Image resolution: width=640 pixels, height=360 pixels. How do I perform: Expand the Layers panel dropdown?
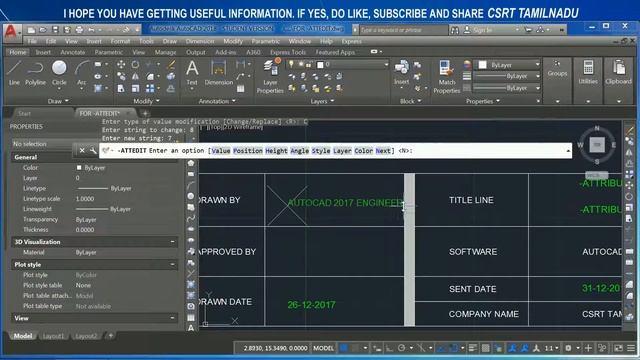coord(322,101)
